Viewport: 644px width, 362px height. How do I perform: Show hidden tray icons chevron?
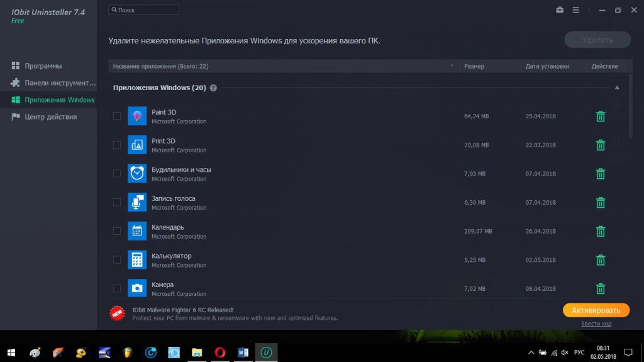tap(531, 353)
